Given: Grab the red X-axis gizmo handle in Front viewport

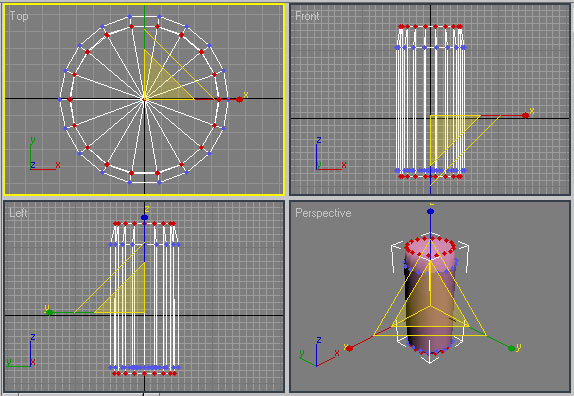Looking at the screenshot, I should (x=525, y=116).
